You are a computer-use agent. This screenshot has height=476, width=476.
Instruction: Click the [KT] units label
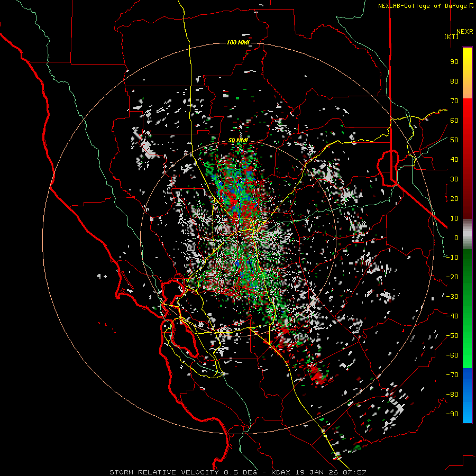[x=451, y=36]
